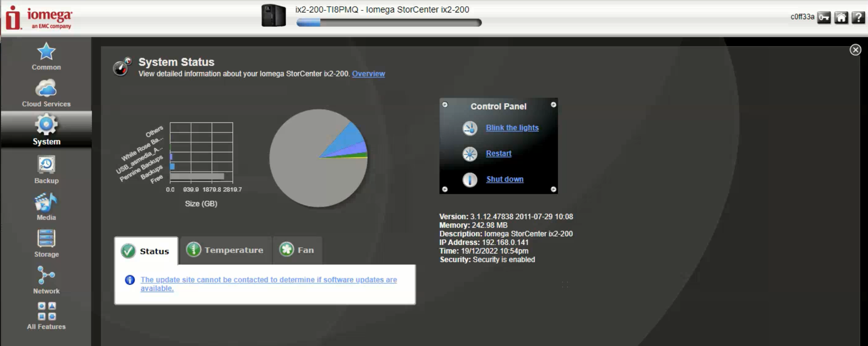Show All Features grid
The image size is (868, 346).
click(x=46, y=316)
